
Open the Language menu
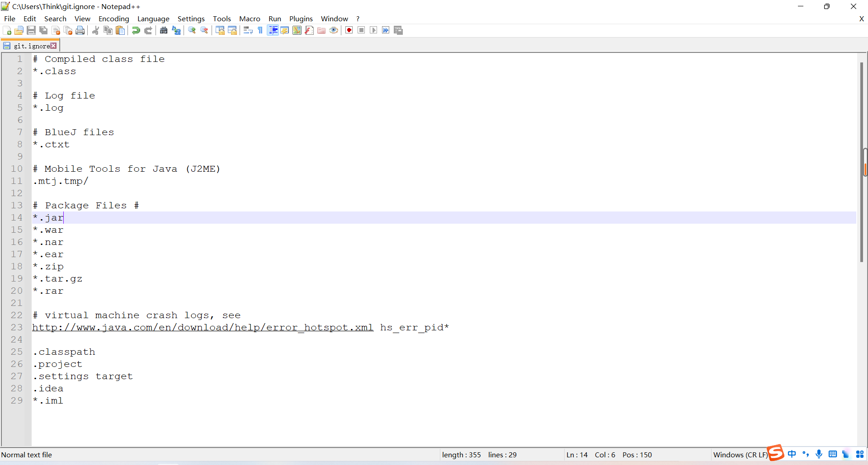pos(153,19)
